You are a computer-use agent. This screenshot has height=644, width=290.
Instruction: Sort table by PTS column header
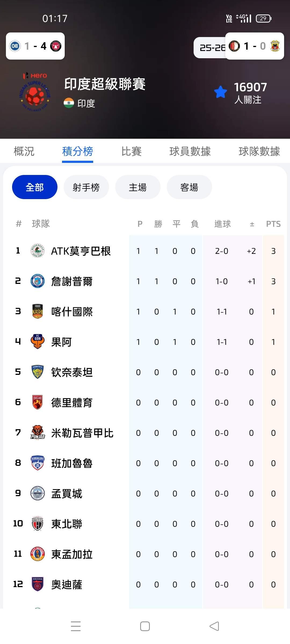click(x=273, y=224)
